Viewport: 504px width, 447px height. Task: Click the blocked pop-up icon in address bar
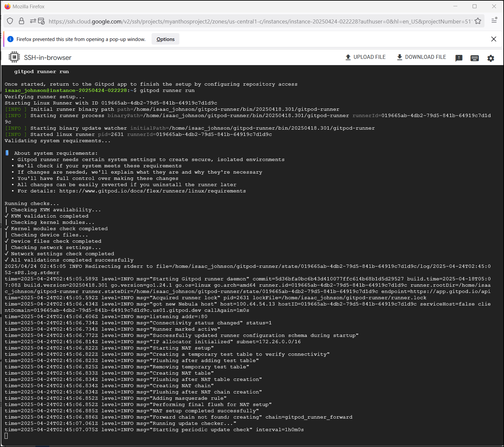click(x=41, y=21)
